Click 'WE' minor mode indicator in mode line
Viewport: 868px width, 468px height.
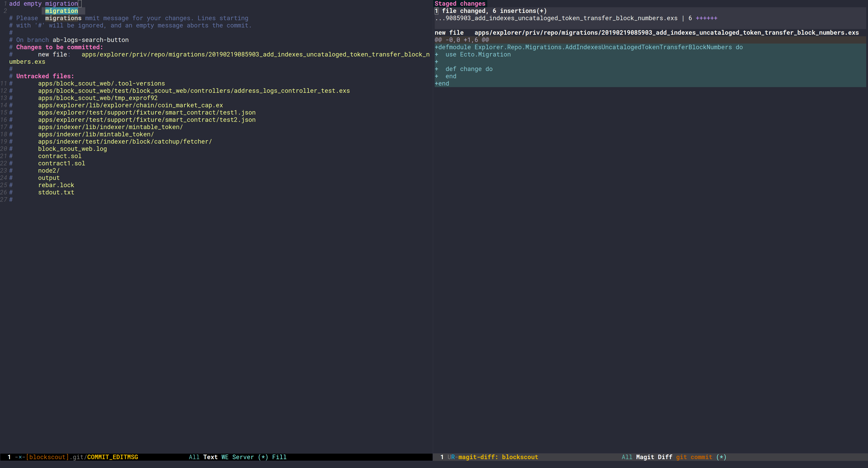coord(225,457)
